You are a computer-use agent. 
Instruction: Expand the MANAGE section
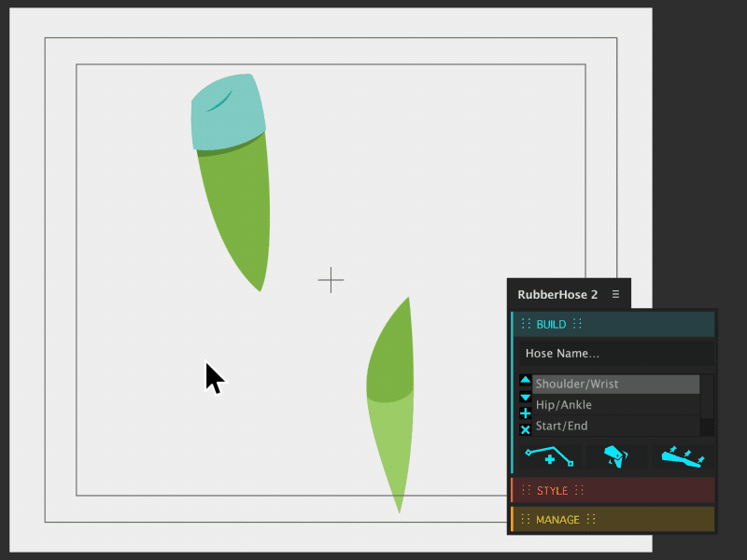pos(558,520)
